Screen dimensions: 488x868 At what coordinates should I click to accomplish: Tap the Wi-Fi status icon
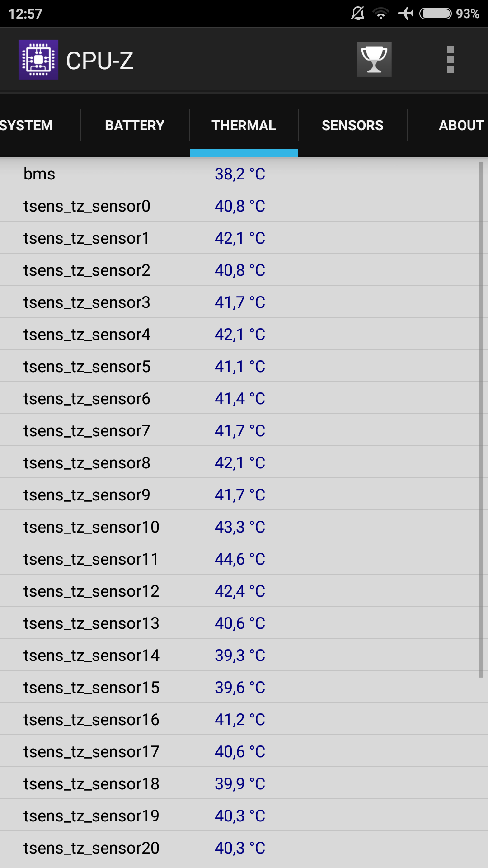(x=381, y=14)
